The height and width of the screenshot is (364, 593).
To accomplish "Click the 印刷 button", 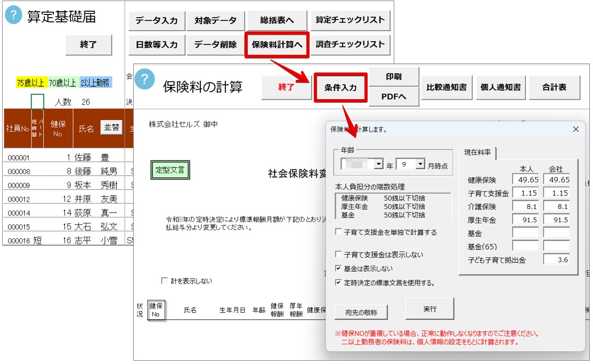I will pos(394,77).
